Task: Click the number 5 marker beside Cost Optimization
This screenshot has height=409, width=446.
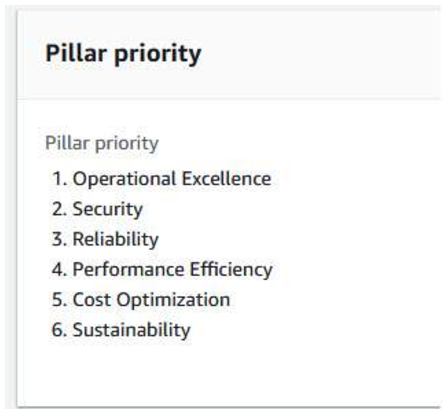Action: (60, 299)
